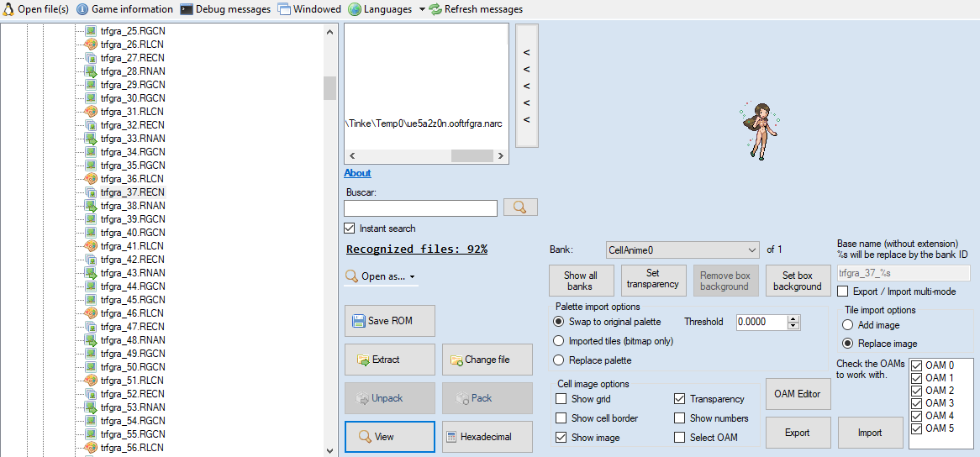Click the Save ROM button
The height and width of the screenshot is (457, 980).
(390, 321)
